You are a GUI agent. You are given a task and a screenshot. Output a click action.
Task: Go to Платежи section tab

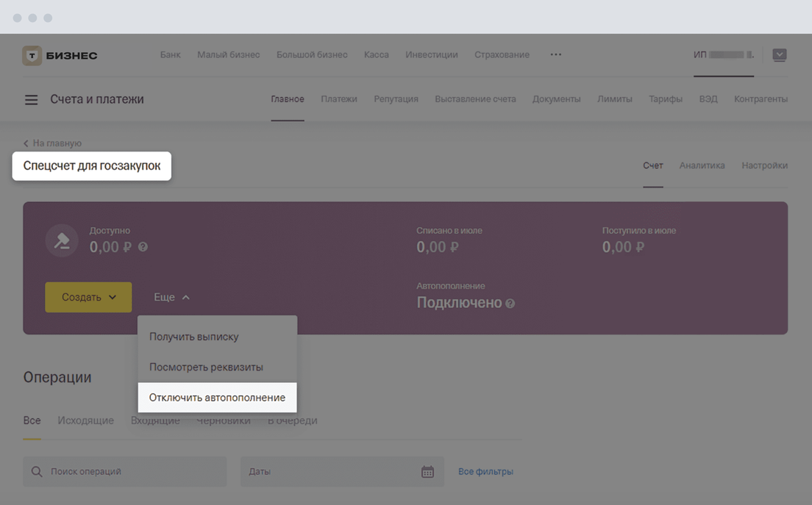click(x=338, y=99)
